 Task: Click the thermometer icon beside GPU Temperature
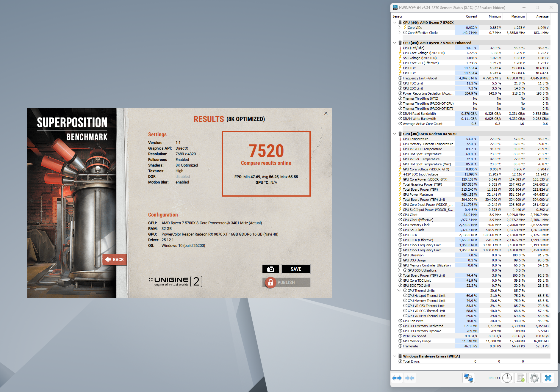400,139
